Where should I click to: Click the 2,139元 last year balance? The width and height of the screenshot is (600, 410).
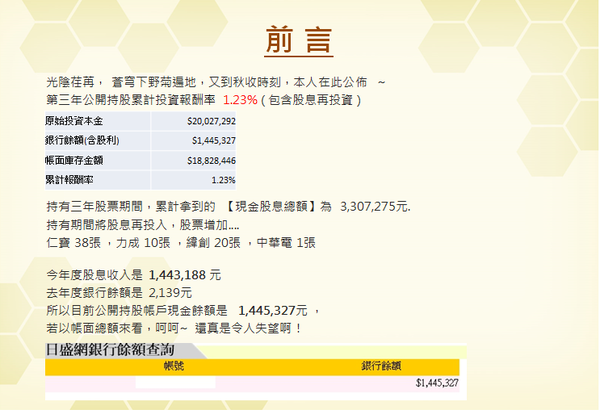[x=169, y=292]
